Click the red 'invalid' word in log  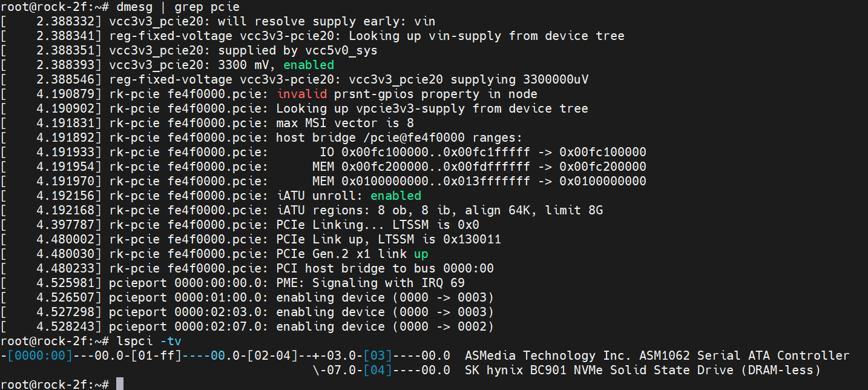coord(301,94)
